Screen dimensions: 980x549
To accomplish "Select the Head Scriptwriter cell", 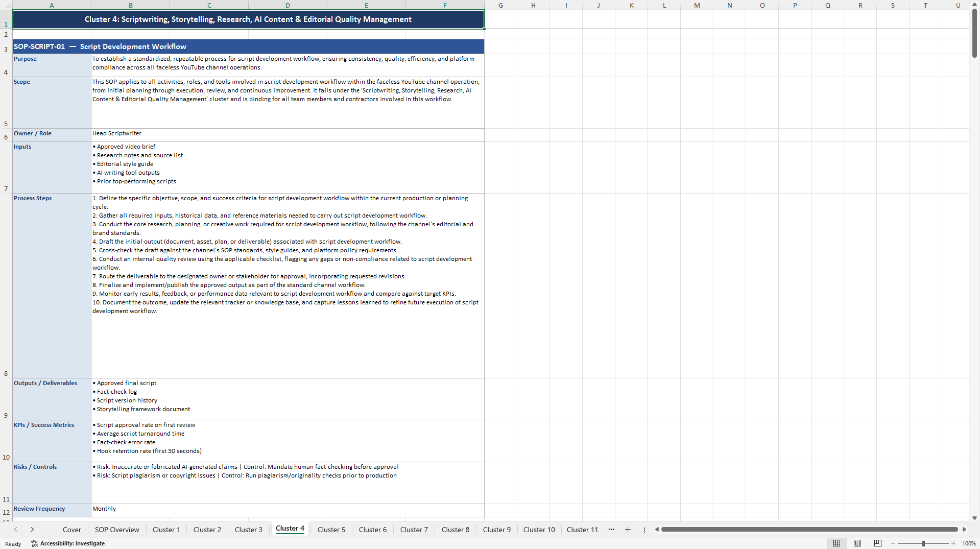I will click(x=288, y=135).
